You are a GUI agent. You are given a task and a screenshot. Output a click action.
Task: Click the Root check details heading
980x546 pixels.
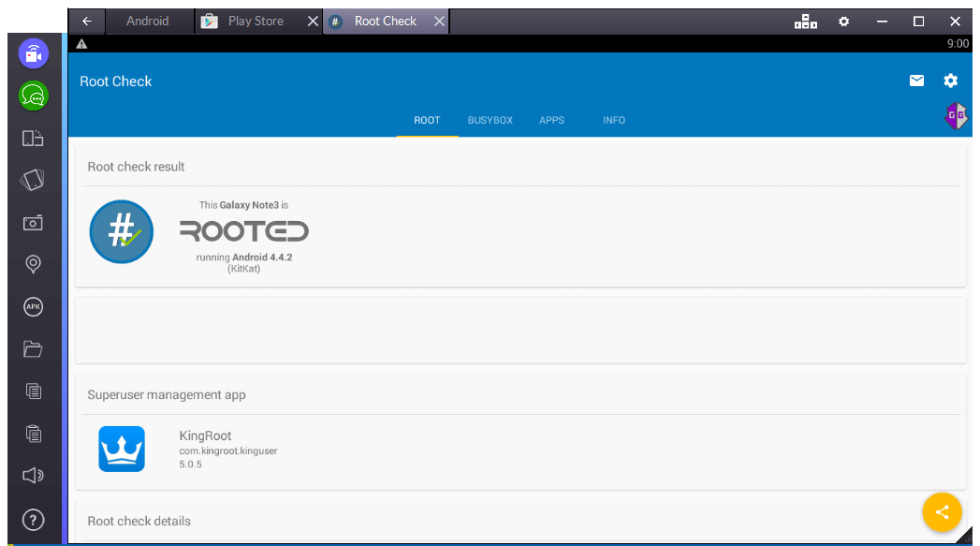[x=139, y=521]
